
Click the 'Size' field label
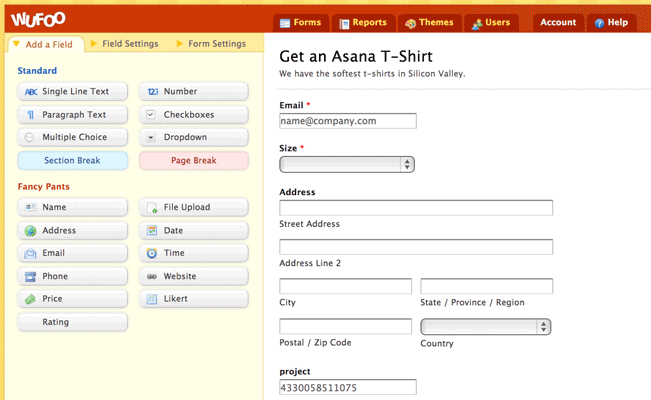288,148
